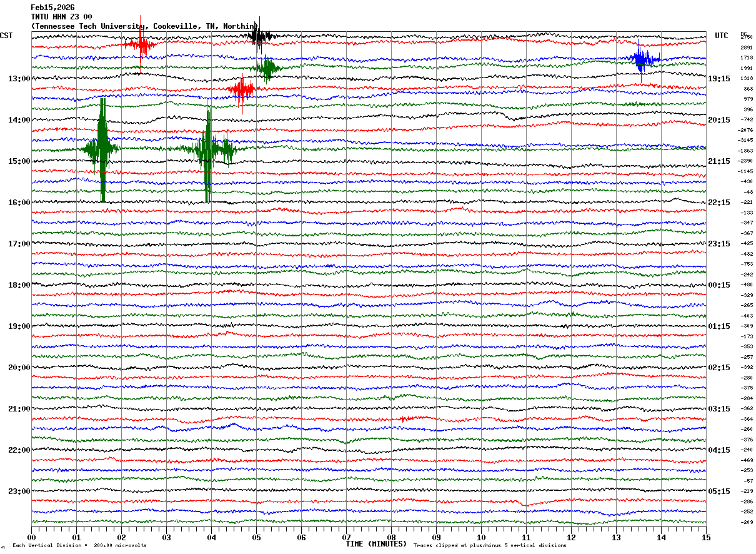Click the large green seismic burst near minute 04

coord(208,150)
